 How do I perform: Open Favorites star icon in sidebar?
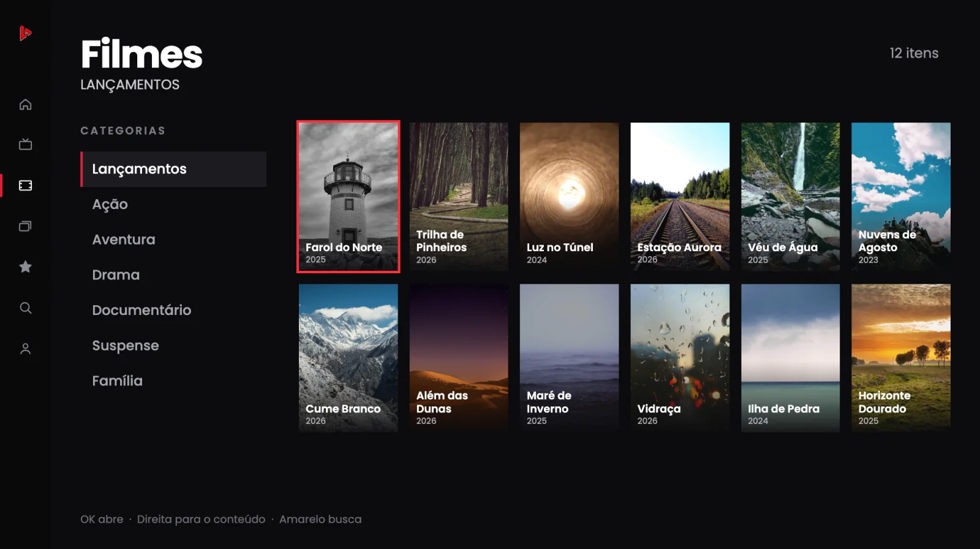pyautogui.click(x=25, y=267)
